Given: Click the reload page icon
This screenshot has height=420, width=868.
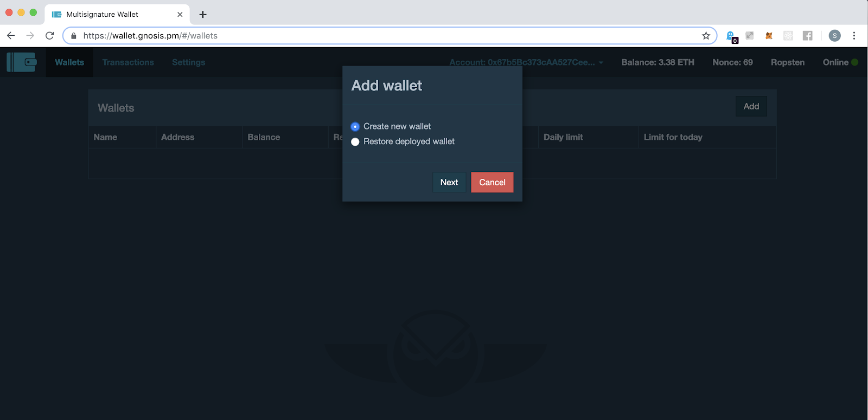Looking at the screenshot, I should click(50, 36).
